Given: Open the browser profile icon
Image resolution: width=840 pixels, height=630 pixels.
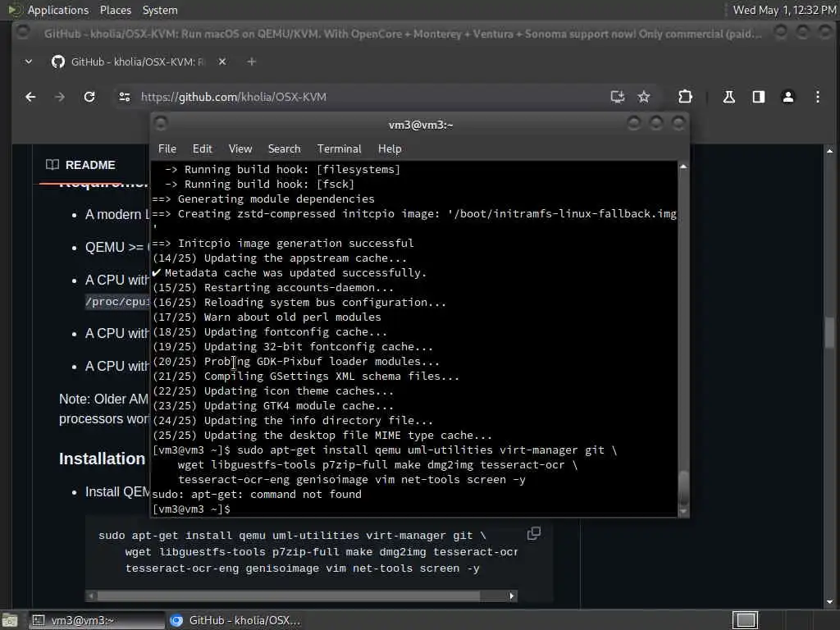Looking at the screenshot, I should (x=788, y=97).
